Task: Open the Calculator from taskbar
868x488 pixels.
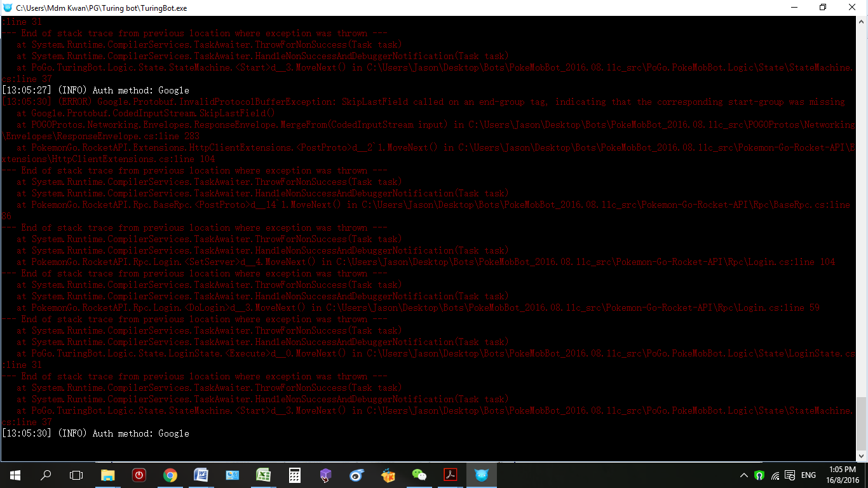Action: point(294,475)
